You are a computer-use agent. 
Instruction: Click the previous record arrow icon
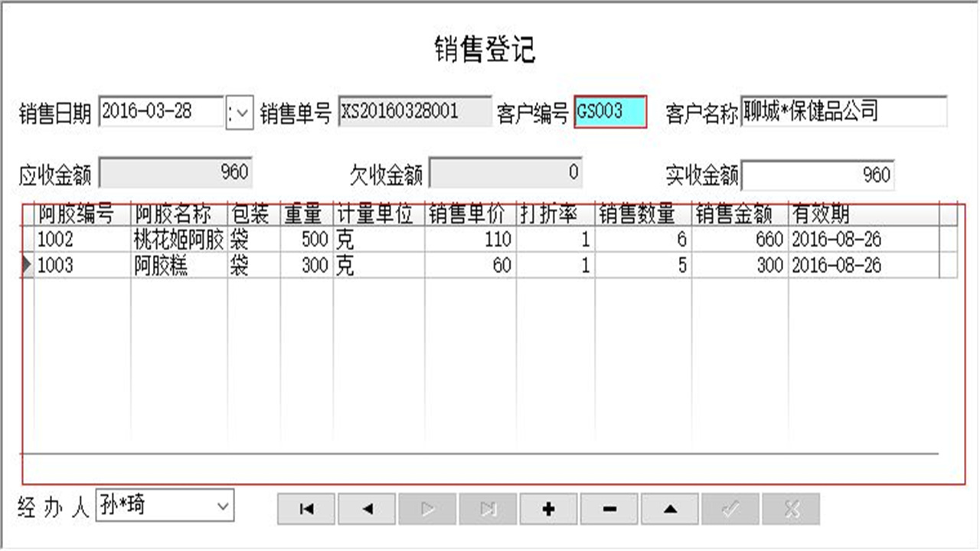click(x=366, y=507)
